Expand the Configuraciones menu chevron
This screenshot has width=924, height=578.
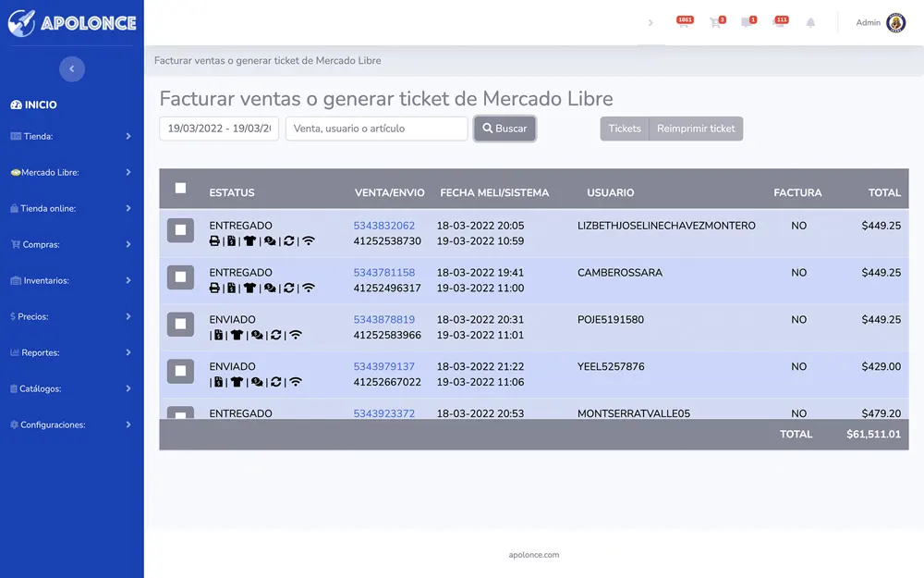[128, 424]
